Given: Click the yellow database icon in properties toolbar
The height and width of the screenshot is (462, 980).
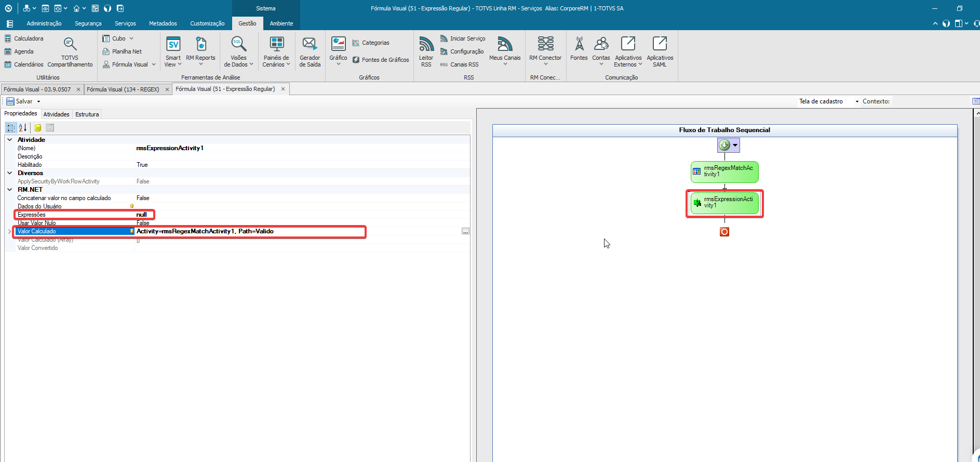Looking at the screenshot, I should click(38, 128).
